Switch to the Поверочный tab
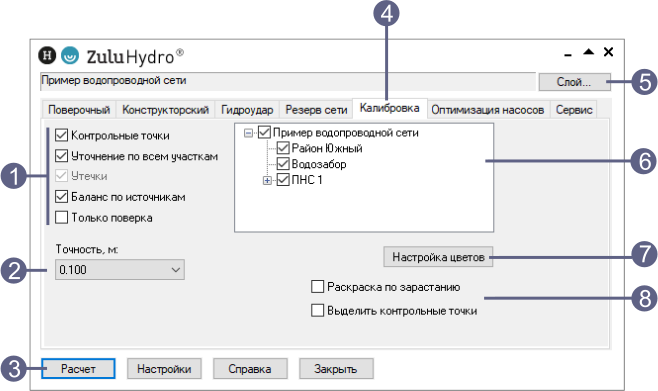This screenshot has height=391, width=658. pos(79,110)
